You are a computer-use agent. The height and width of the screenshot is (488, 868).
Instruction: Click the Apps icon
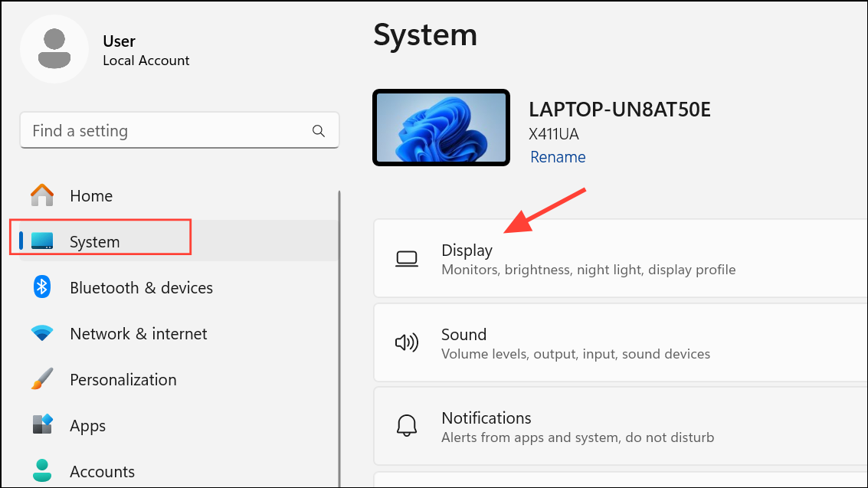pyautogui.click(x=42, y=424)
